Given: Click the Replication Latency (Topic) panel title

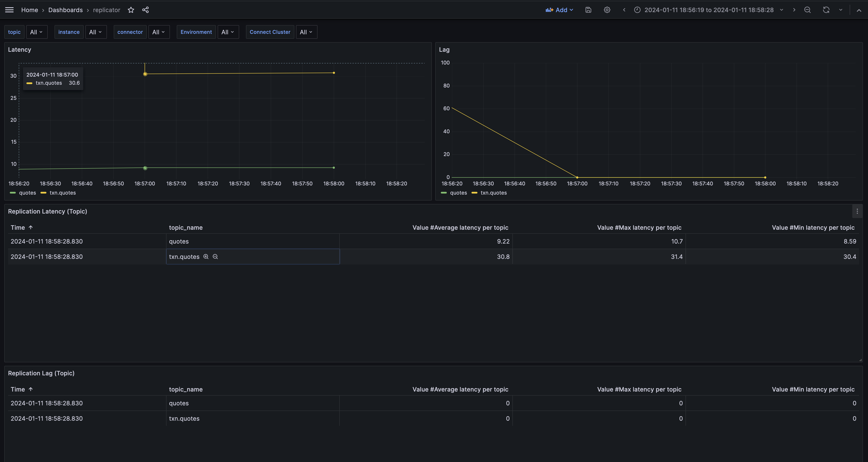Looking at the screenshot, I should coord(47,211).
